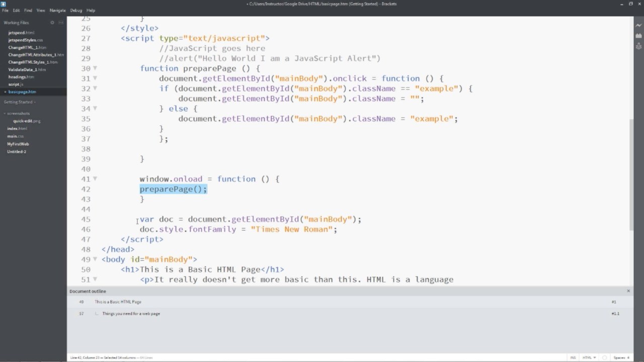Open the Navigate menu

[x=58, y=10]
